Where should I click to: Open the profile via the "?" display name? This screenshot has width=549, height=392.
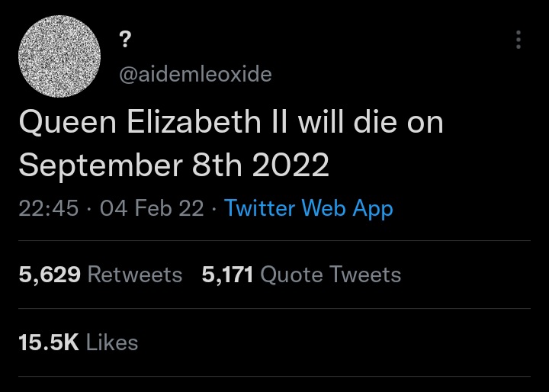coord(125,39)
